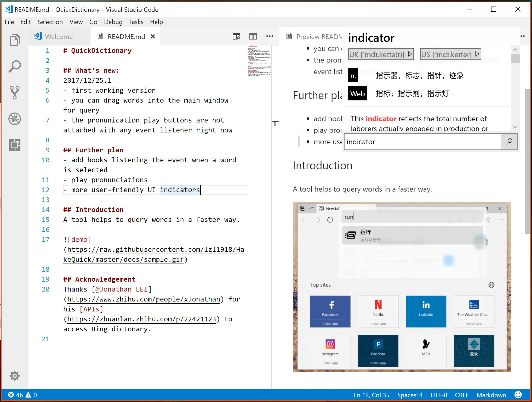Open the Source Control view
Screen dimensions: 532x402
tap(15, 92)
